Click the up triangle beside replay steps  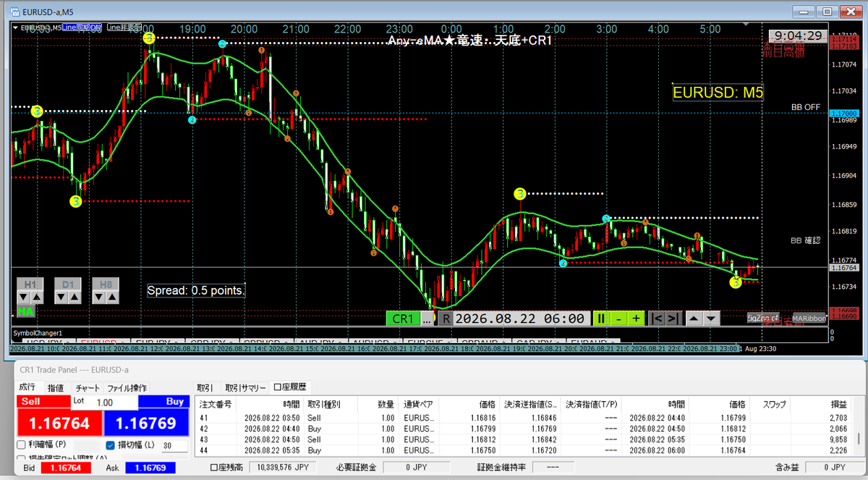tap(694, 318)
